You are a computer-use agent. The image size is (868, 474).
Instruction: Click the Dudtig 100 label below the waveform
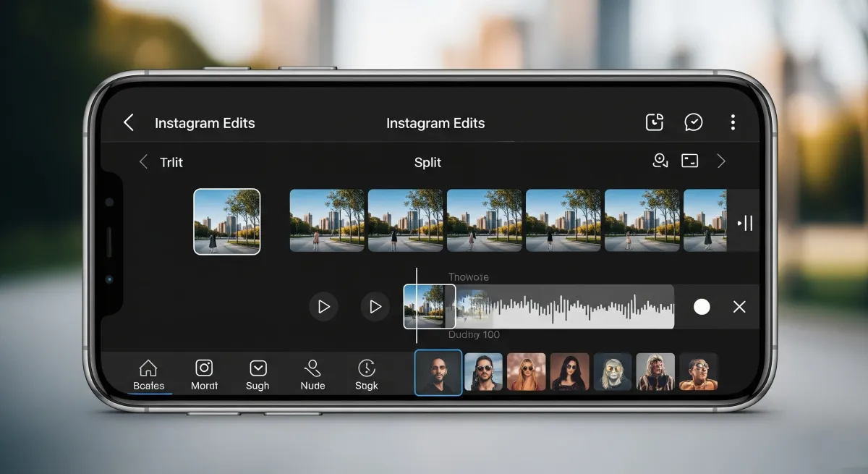(474, 335)
